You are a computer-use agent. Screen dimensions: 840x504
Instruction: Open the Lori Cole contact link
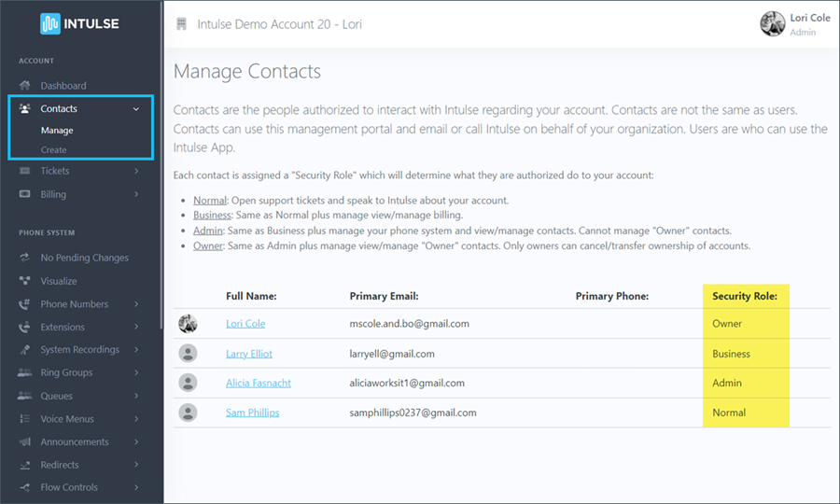[245, 324]
